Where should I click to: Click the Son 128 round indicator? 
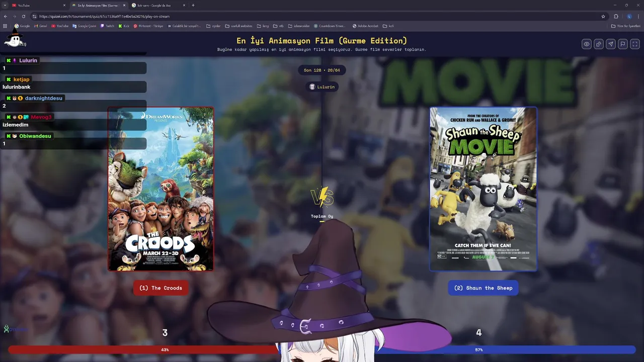tap(322, 70)
